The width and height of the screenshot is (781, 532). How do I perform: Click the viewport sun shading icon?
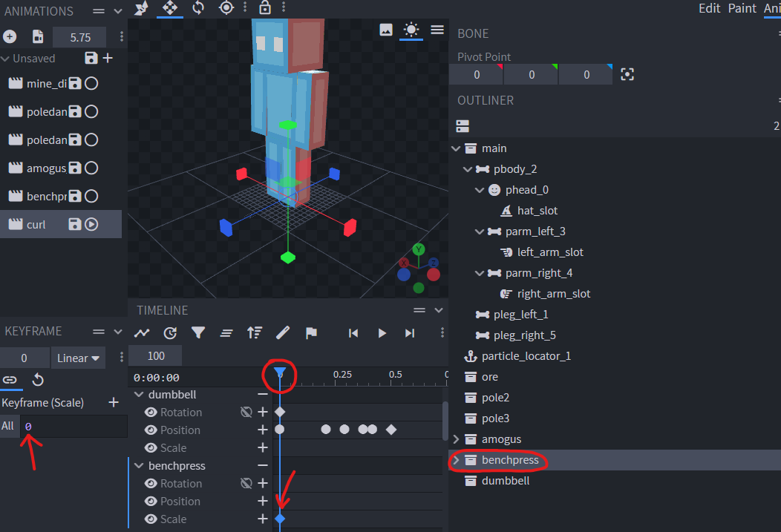[411, 30]
